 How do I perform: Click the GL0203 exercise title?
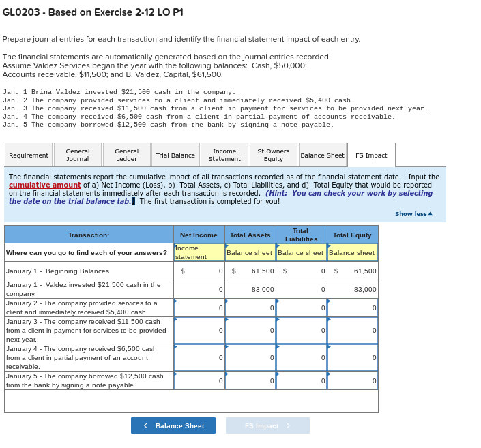93,12
